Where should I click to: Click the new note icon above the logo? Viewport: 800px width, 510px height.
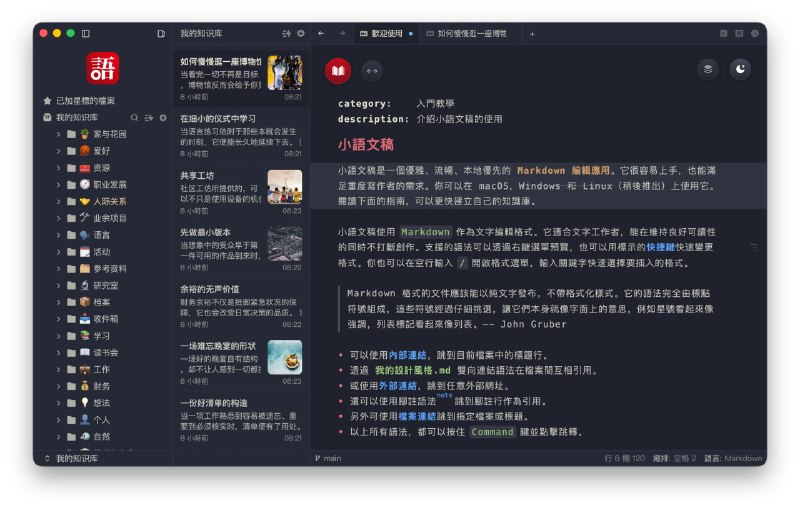point(161,34)
